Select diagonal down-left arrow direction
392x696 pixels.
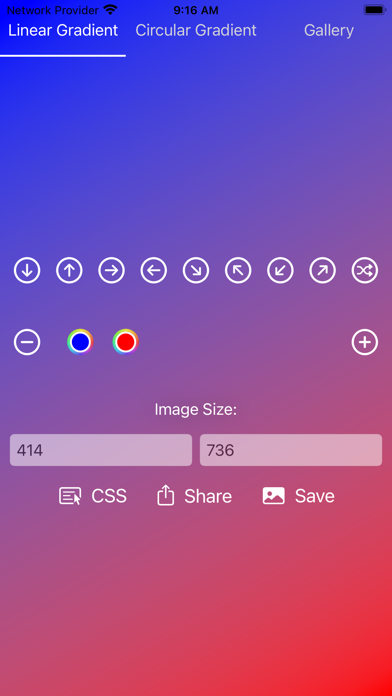click(280, 270)
